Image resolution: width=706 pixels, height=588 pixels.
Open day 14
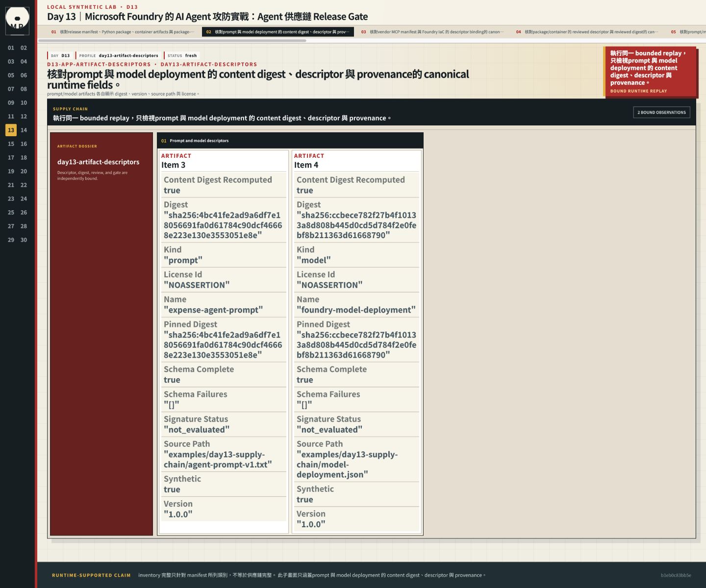click(24, 130)
